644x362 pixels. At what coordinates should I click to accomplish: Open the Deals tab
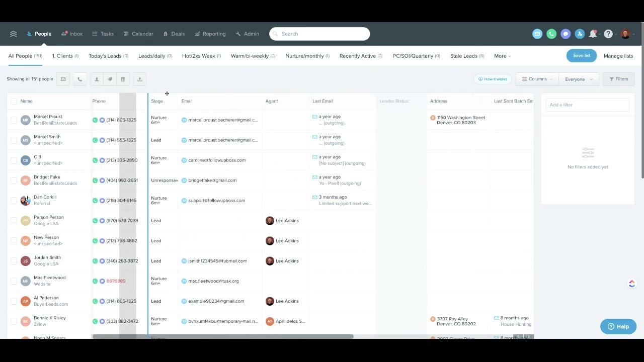(174, 34)
